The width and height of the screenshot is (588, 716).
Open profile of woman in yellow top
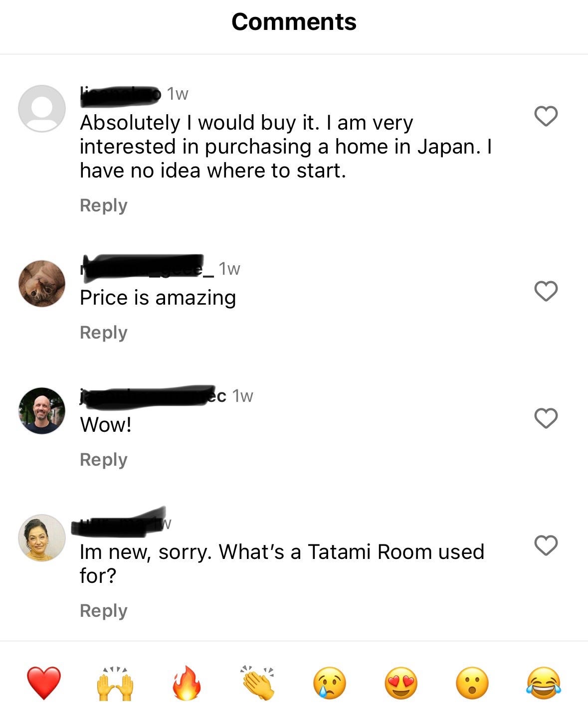coord(42,538)
